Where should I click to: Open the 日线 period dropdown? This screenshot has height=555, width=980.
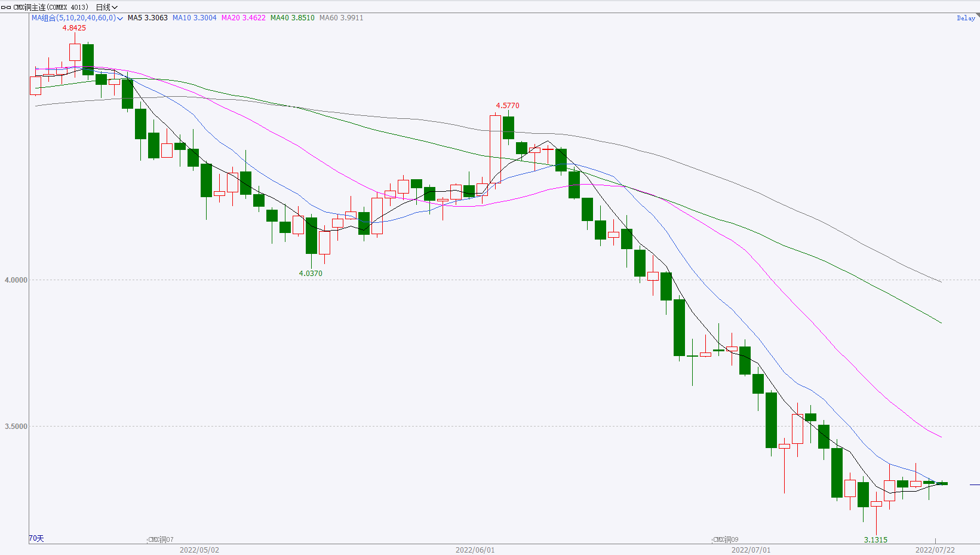(x=107, y=7)
